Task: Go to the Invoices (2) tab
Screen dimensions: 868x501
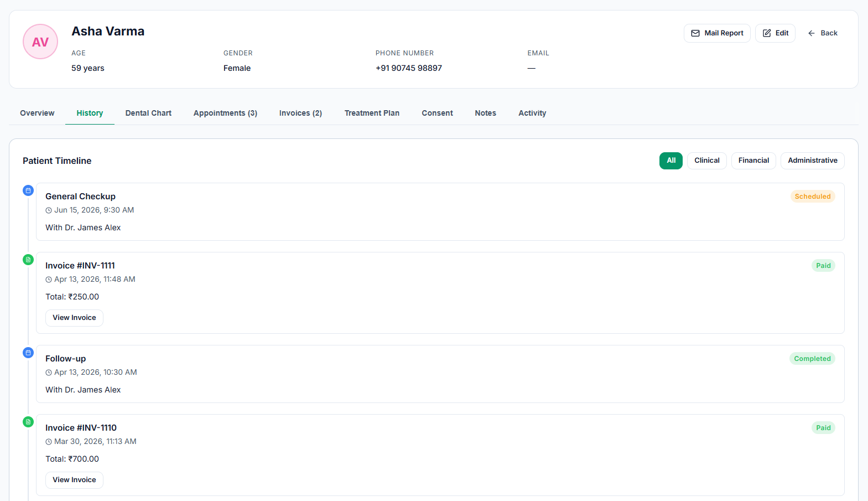Action: [300, 113]
